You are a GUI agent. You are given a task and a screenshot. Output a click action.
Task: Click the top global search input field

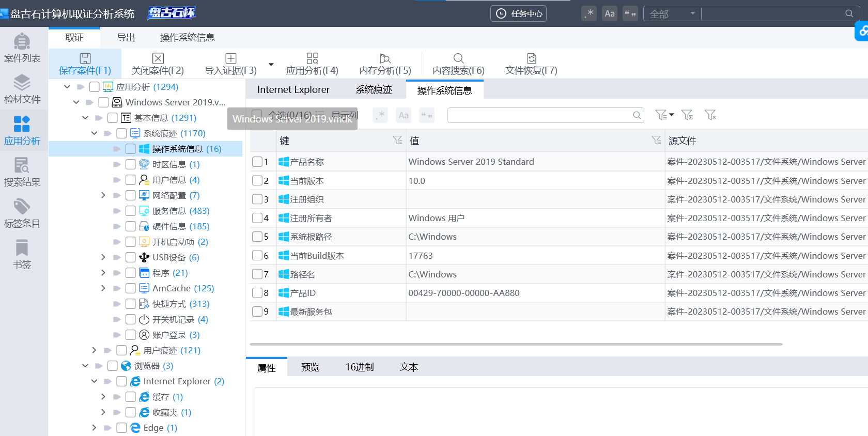[x=772, y=13]
